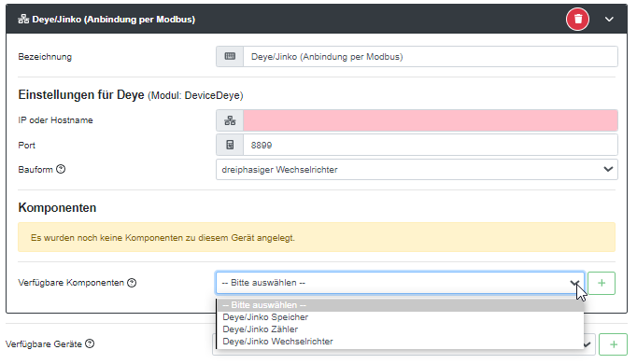637x364 pixels.
Task: Click the Bezeichnung label
Action: pyautogui.click(x=45, y=57)
